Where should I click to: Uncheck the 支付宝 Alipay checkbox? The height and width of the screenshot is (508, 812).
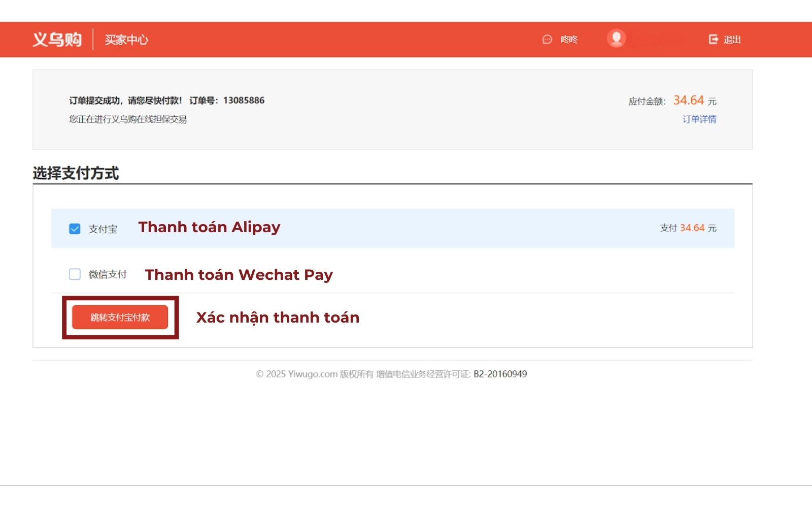click(x=75, y=229)
